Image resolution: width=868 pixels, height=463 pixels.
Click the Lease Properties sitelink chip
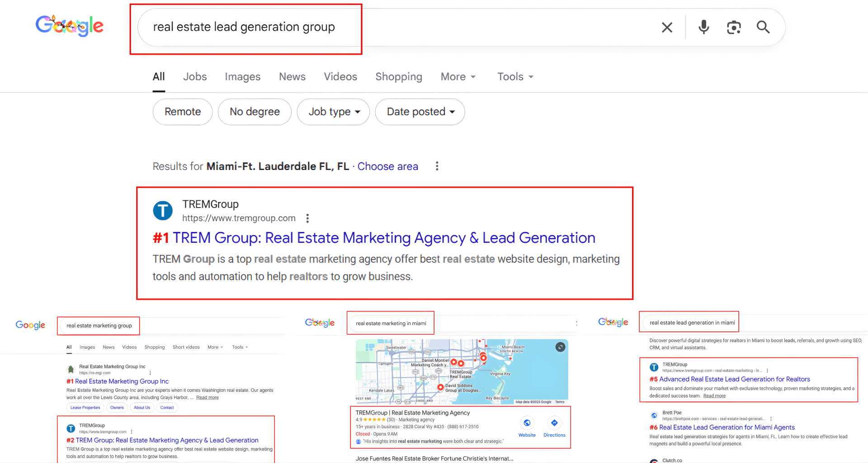(85, 408)
